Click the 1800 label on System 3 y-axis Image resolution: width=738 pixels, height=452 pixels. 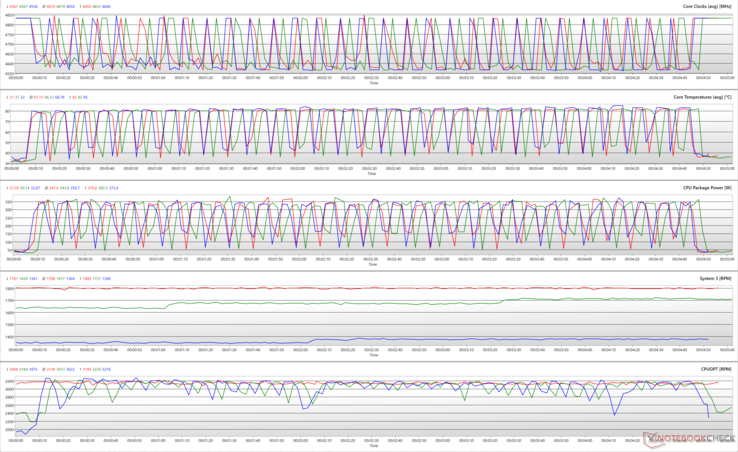[9, 289]
